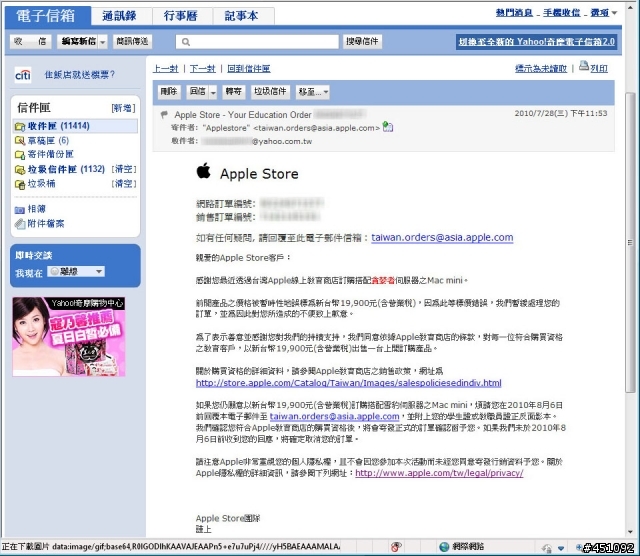Open the 熱門消息 link
This screenshot has height=556, width=640.
tap(514, 13)
